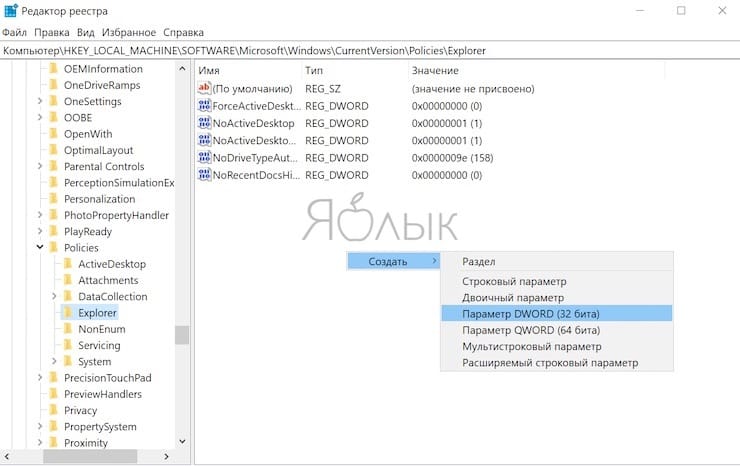
Task: Choose Раздел from the submenu
Action: pyautogui.click(x=557, y=262)
